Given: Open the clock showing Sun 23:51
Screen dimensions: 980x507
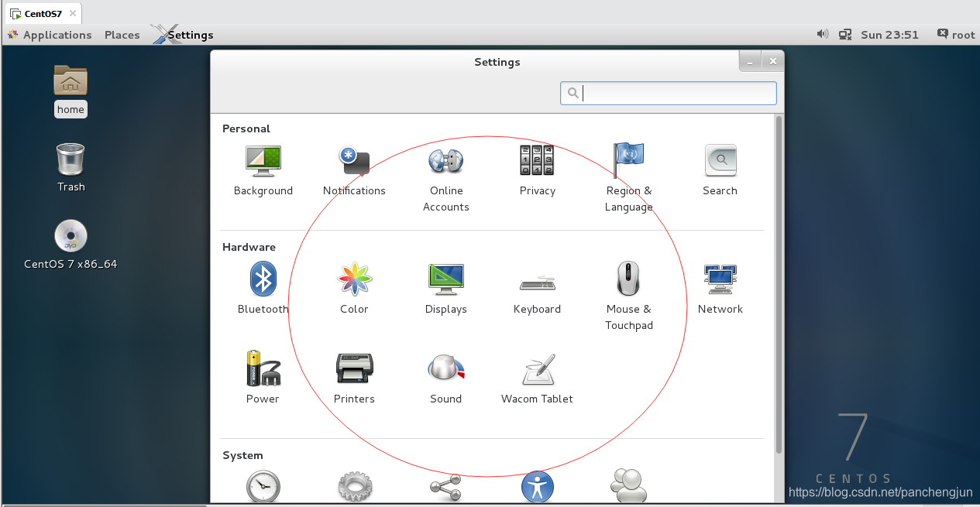Looking at the screenshot, I should (x=889, y=35).
